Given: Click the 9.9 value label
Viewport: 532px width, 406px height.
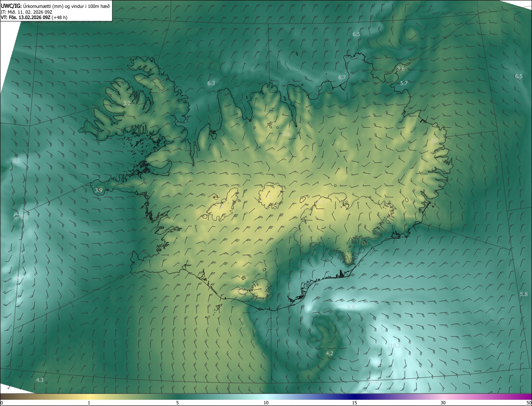Looking at the screenshot, I should 351,307.
